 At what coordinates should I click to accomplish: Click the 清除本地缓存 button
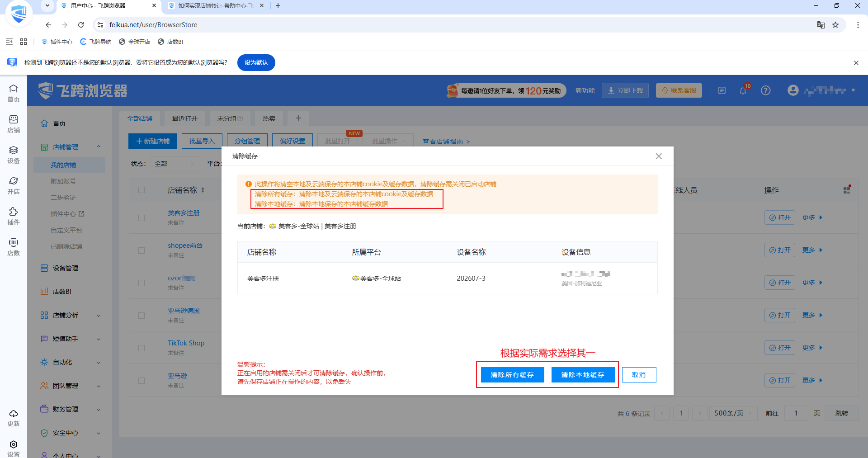(x=583, y=375)
